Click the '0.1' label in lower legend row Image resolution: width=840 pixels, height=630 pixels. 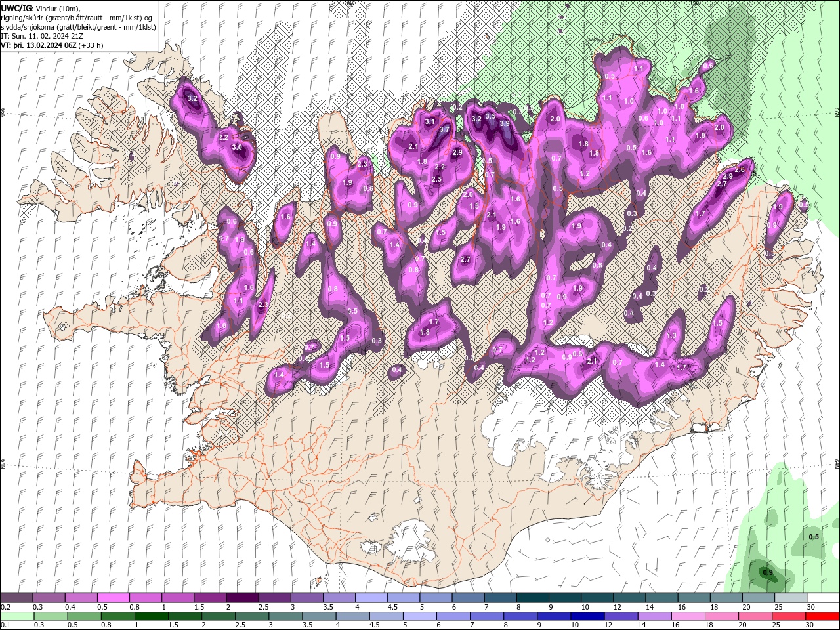[5, 625]
